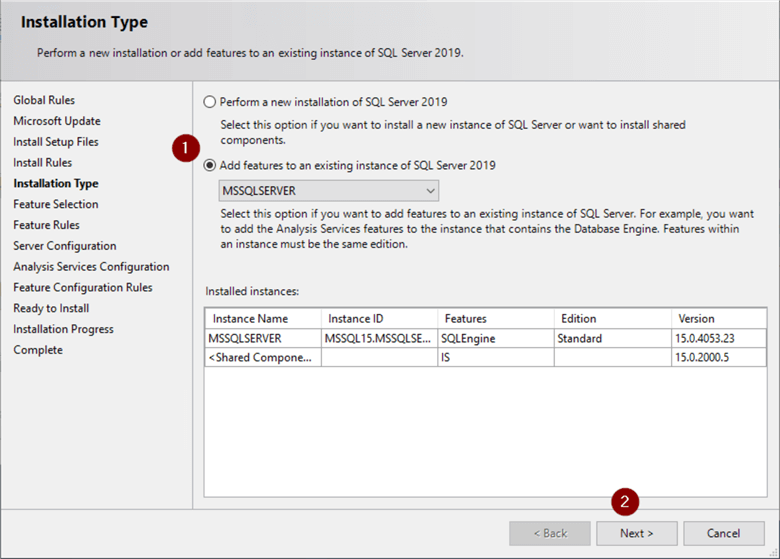The image size is (780, 559).
Task: Click the Cancel button
Action: click(x=722, y=533)
